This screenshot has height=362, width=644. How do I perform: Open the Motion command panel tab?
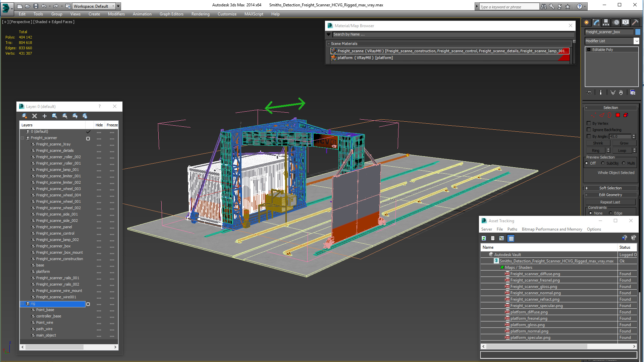pos(616,22)
